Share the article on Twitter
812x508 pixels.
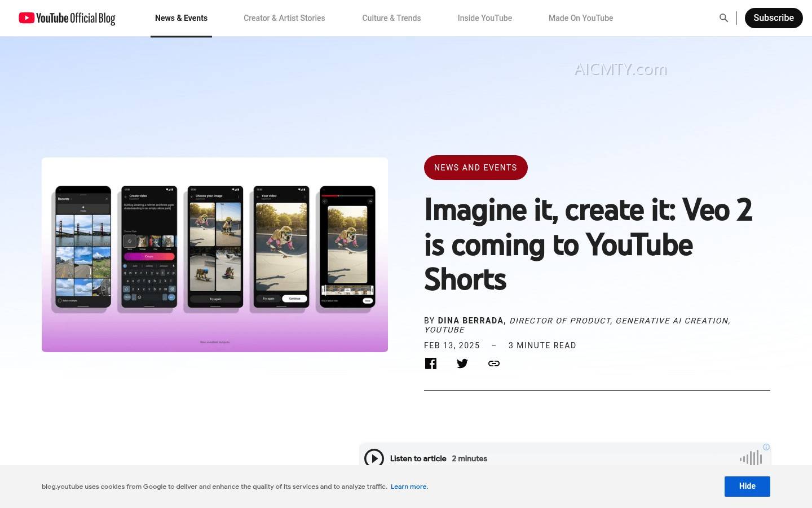click(x=462, y=364)
